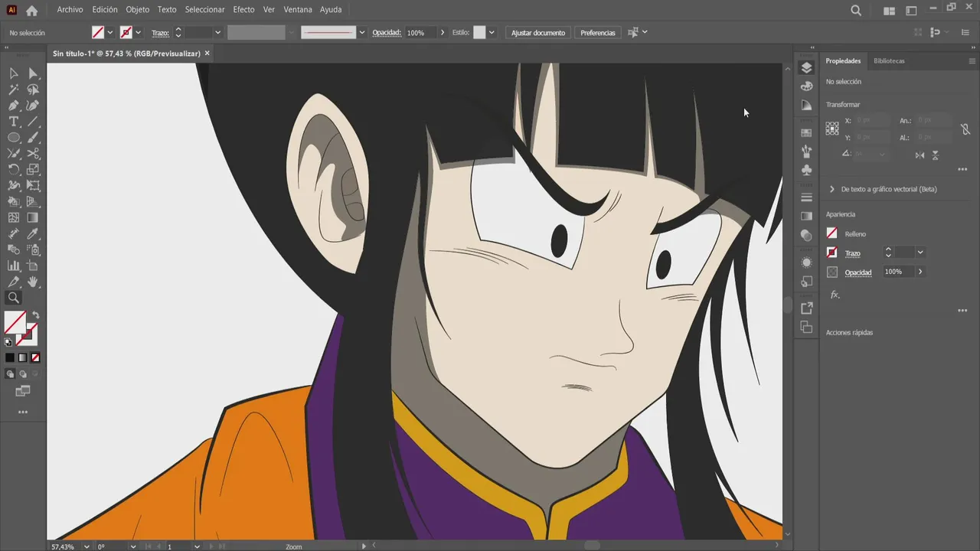Open the Stroke panel lines icon

point(806,198)
